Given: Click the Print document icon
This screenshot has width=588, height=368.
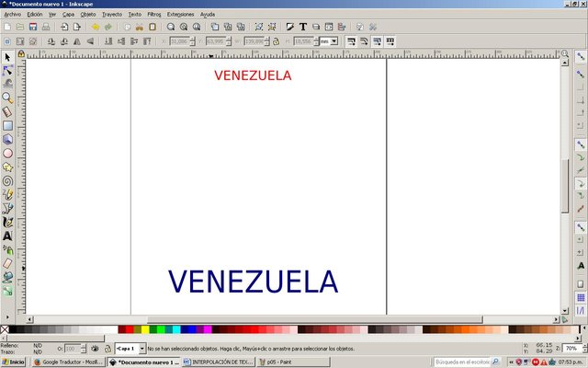Looking at the screenshot, I should click(x=46, y=27).
